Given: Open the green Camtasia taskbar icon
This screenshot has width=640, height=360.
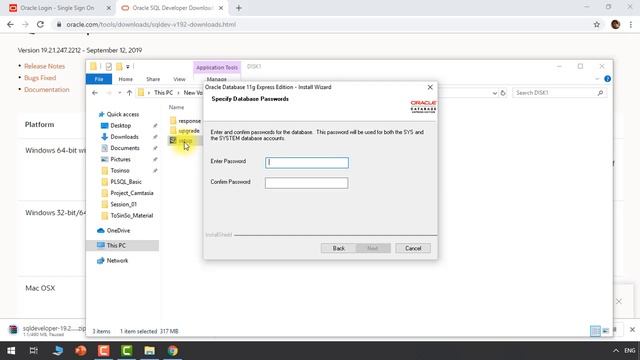Looking at the screenshot, I should [127, 351].
